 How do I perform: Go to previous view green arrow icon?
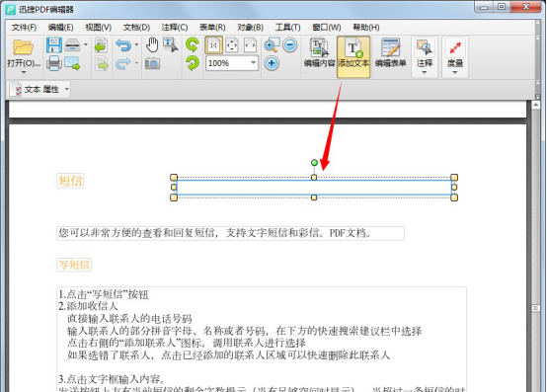(101, 45)
